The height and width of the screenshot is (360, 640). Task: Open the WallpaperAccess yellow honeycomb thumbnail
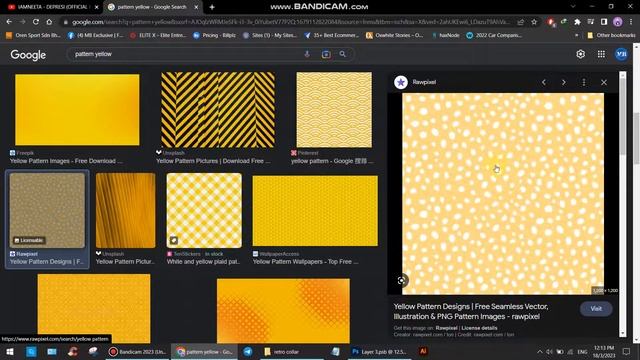coord(315,211)
